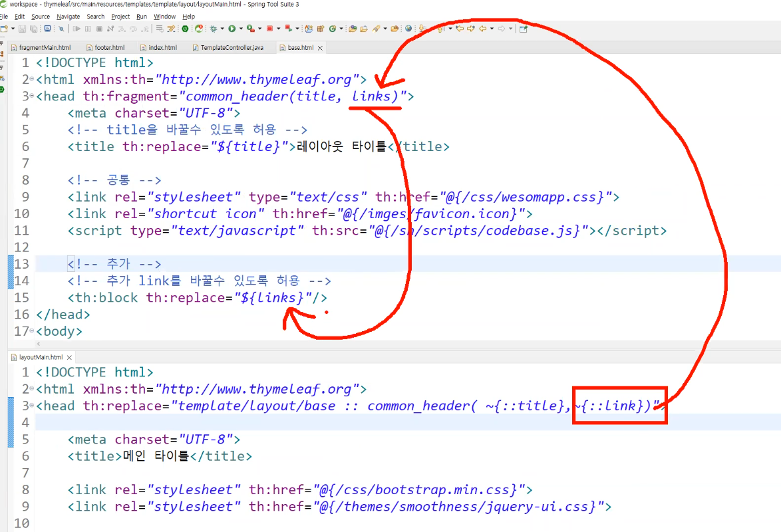
Task: Click the Open Type folder icon
Action: click(353, 29)
